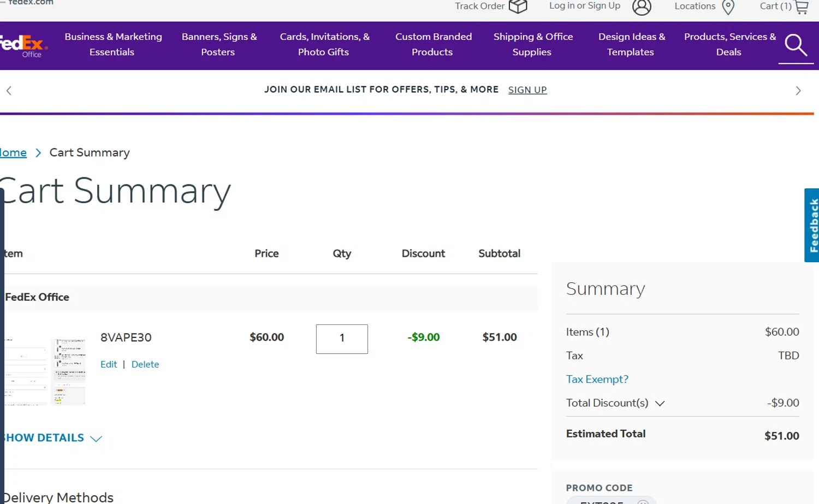This screenshot has width=819, height=504.
Task: Open Custom Branded Products menu
Action: [433, 44]
